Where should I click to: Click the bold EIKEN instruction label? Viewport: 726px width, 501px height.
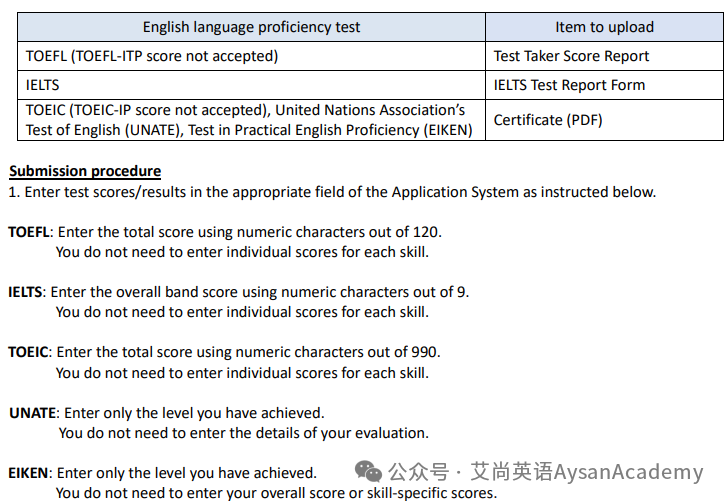click(x=28, y=473)
